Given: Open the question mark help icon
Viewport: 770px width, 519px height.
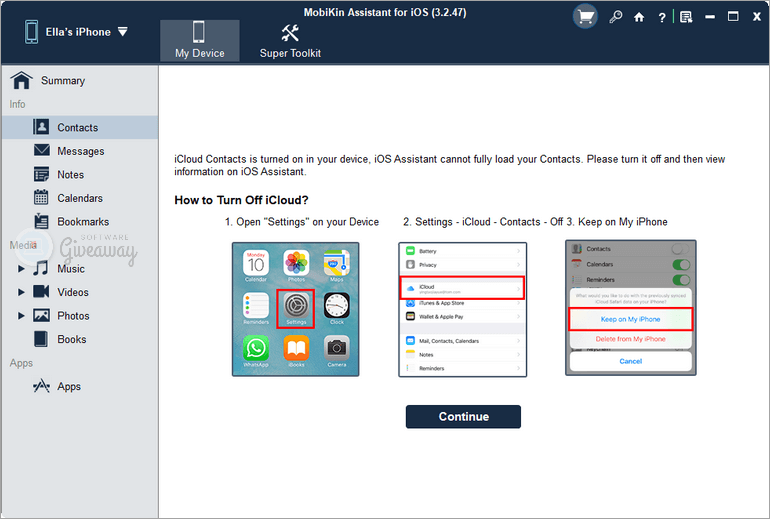Looking at the screenshot, I should click(x=662, y=18).
